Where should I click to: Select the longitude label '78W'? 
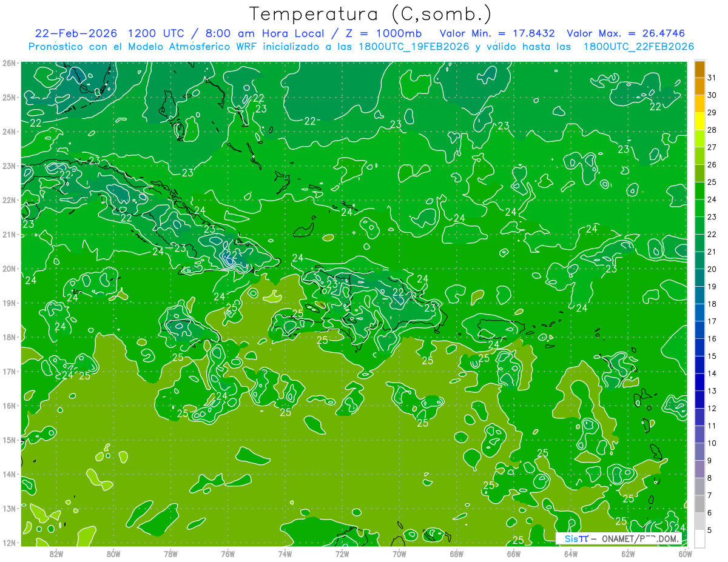[170, 554]
